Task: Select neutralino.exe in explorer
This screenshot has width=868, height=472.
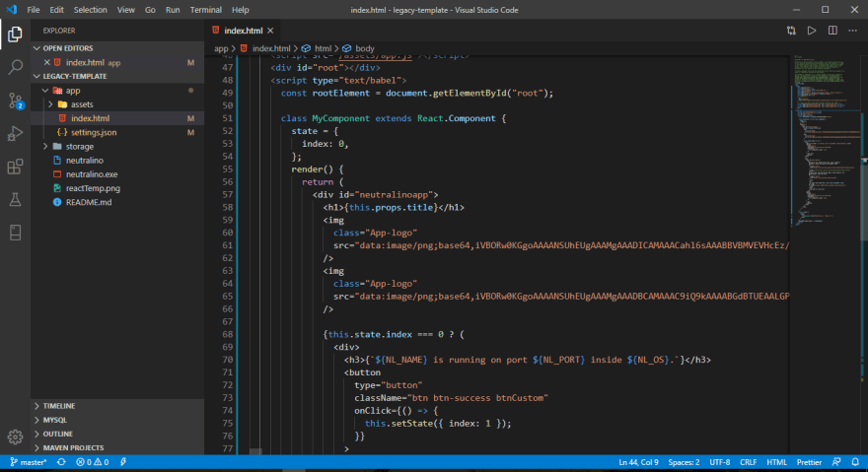Action: point(117,173)
